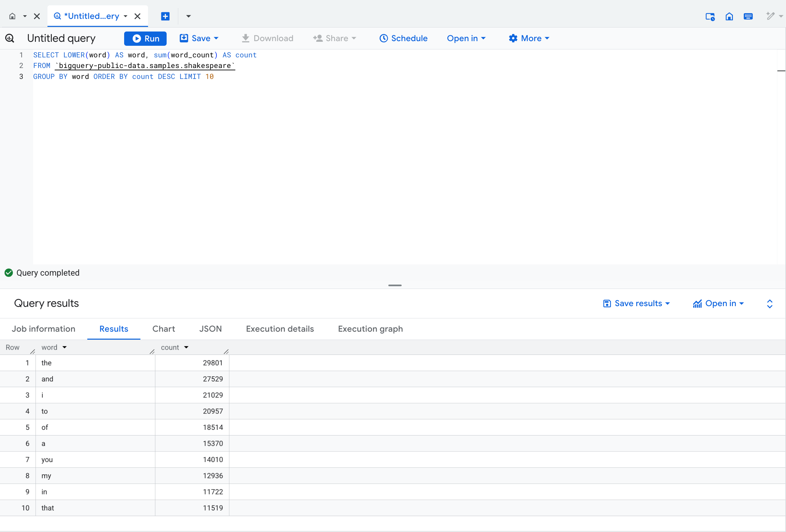Image resolution: width=786 pixels, height=532 pixels.
Task: Select the cell with word 'that'
Action: [x=95, y=508]
